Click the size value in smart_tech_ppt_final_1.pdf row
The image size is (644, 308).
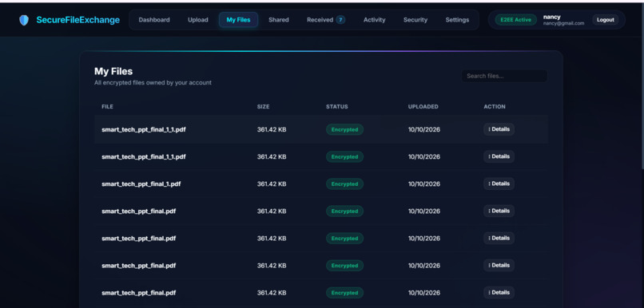pos(272,184)
